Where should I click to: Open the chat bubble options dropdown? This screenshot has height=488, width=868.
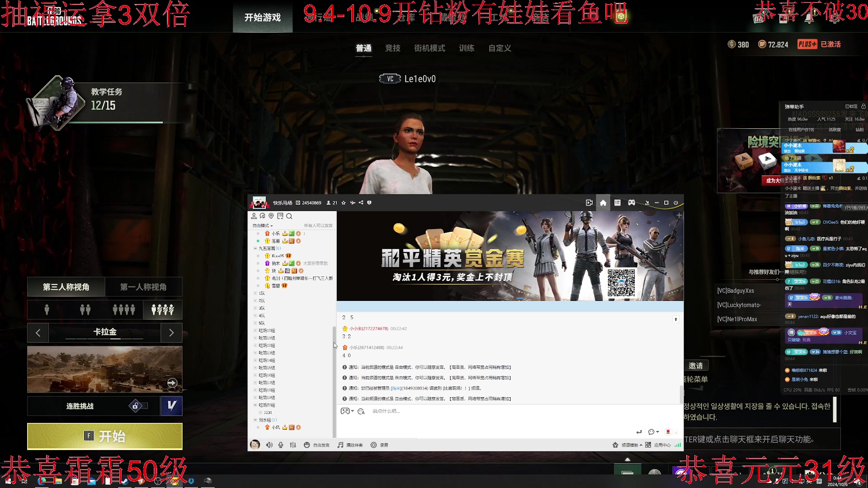[653, 432]
